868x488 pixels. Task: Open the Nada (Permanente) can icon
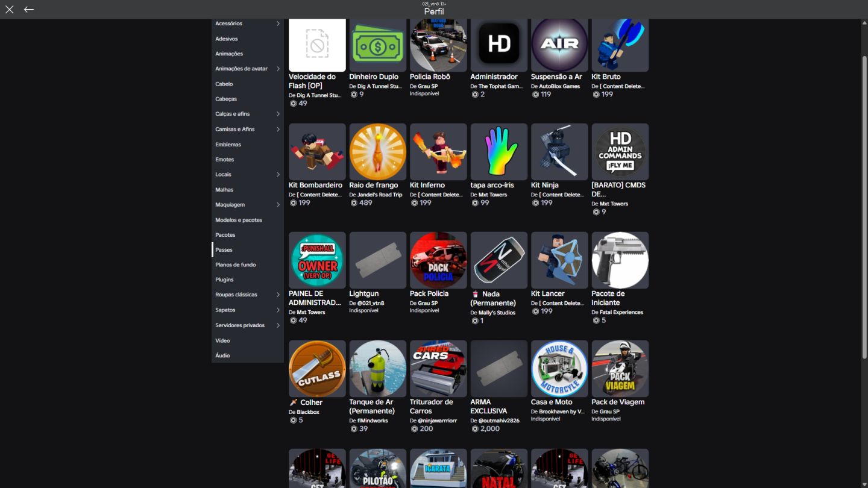click(499, 260)
